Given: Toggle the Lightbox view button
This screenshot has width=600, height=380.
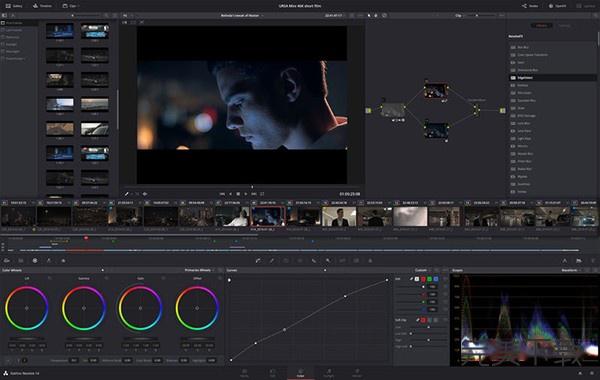Looking at the screenshot, I should pos(586,6).
